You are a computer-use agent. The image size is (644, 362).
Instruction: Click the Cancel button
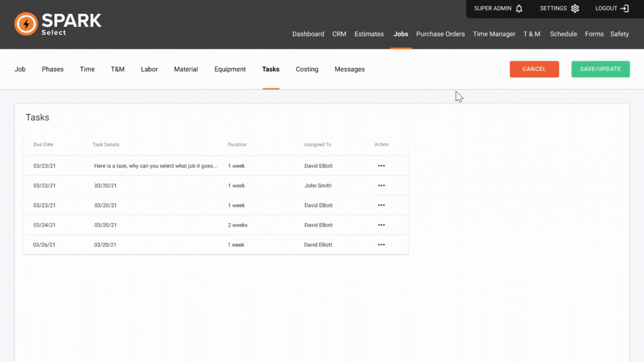point(534,69)
